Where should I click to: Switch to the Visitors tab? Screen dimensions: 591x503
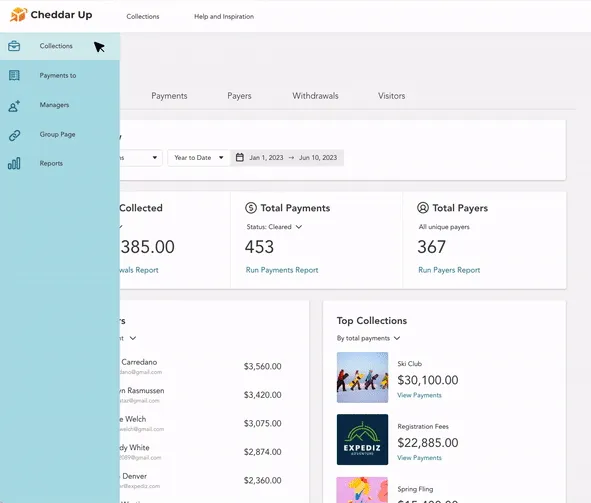(x=392, y=96)
